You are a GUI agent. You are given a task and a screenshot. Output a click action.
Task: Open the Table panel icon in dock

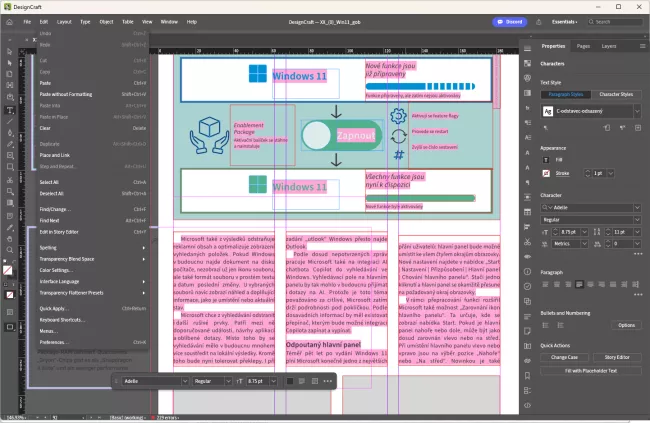tap(527, 212)
